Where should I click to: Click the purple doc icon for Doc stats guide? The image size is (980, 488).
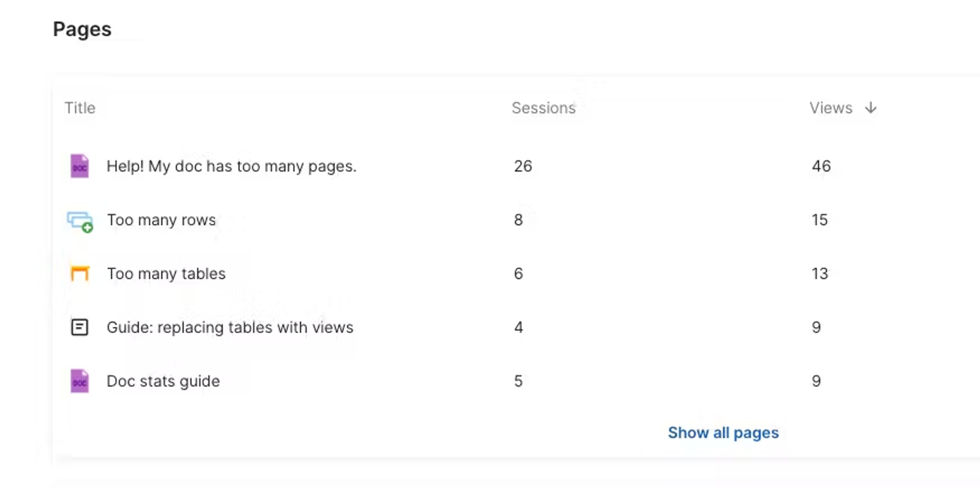[79, 381]
